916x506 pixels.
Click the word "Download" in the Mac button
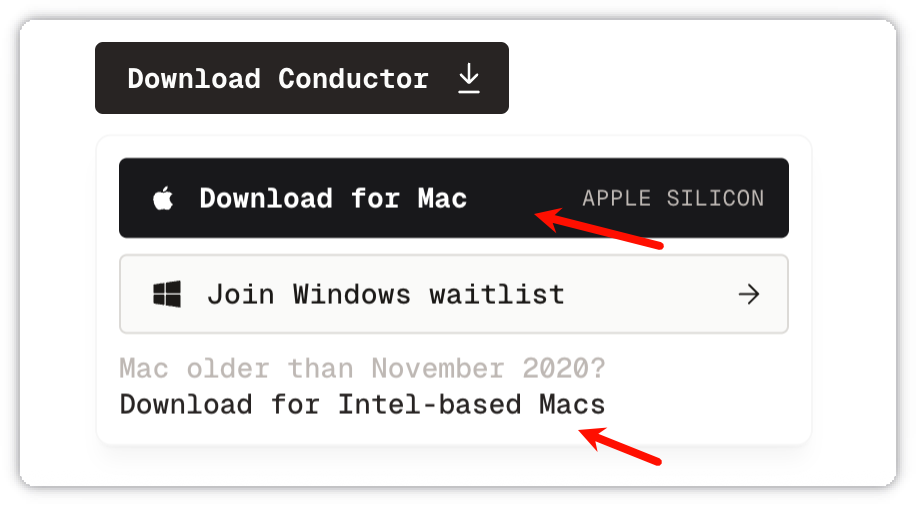tap(265, 198)
